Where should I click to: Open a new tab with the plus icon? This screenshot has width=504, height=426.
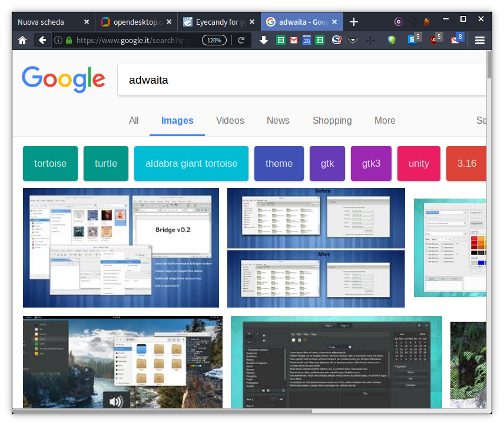click(x=354, y=22)
